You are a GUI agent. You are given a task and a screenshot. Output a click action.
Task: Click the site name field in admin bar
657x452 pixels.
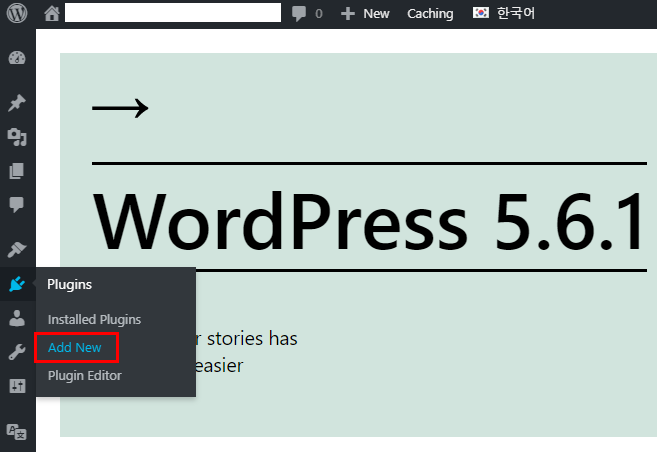click(x=173, y=13)
